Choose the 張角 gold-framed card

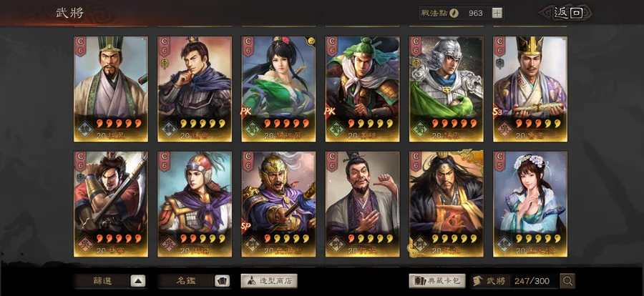pos(447,204)
